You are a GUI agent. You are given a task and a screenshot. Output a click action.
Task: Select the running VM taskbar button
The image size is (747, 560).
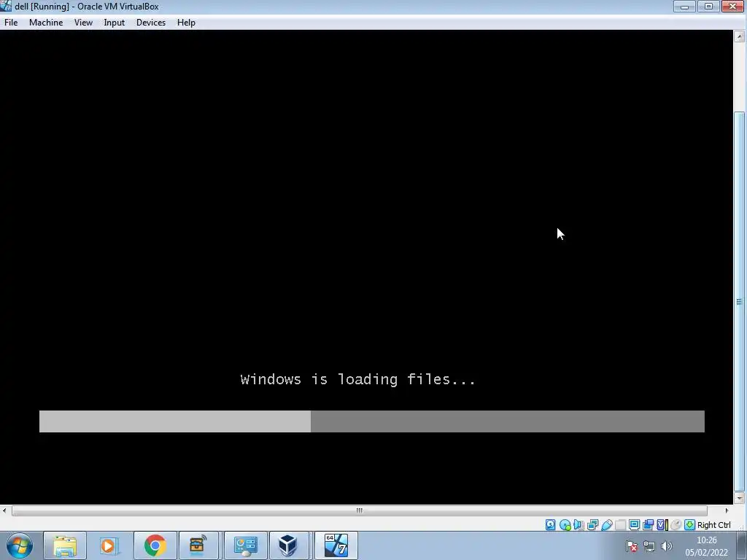tap(336, 545)
